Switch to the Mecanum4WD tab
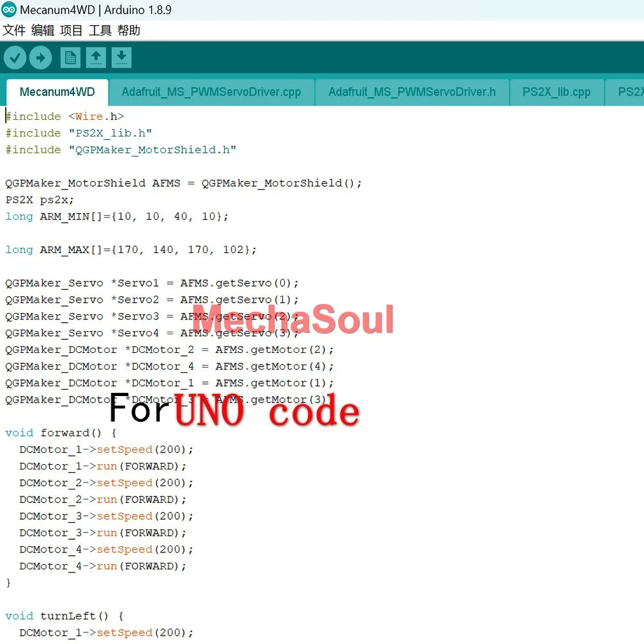 57,92
